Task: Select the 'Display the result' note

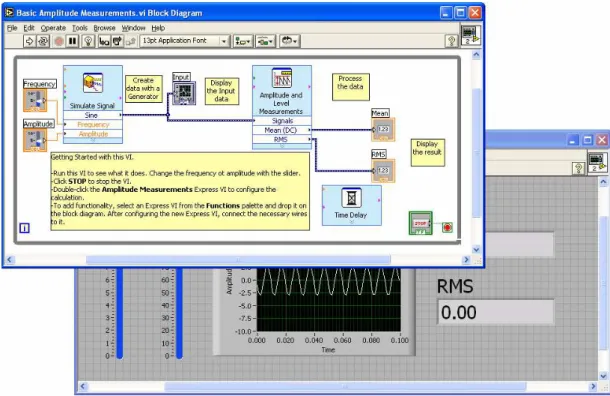Action: coord(428,152)
